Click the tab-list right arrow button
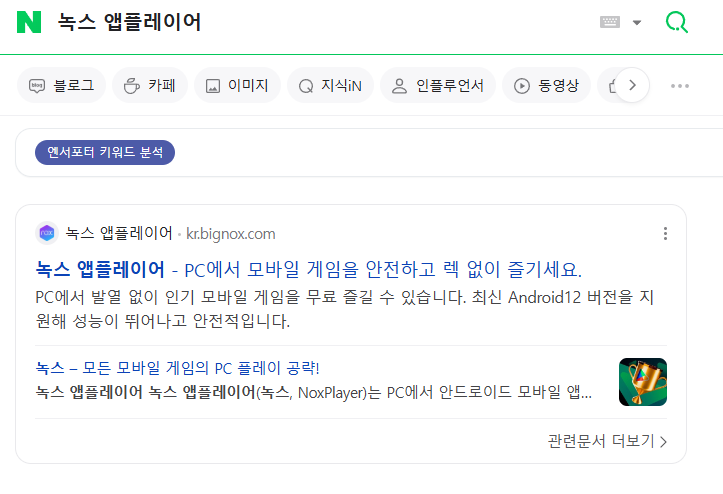This screenshot has height=494, width=723. (632, 85)
